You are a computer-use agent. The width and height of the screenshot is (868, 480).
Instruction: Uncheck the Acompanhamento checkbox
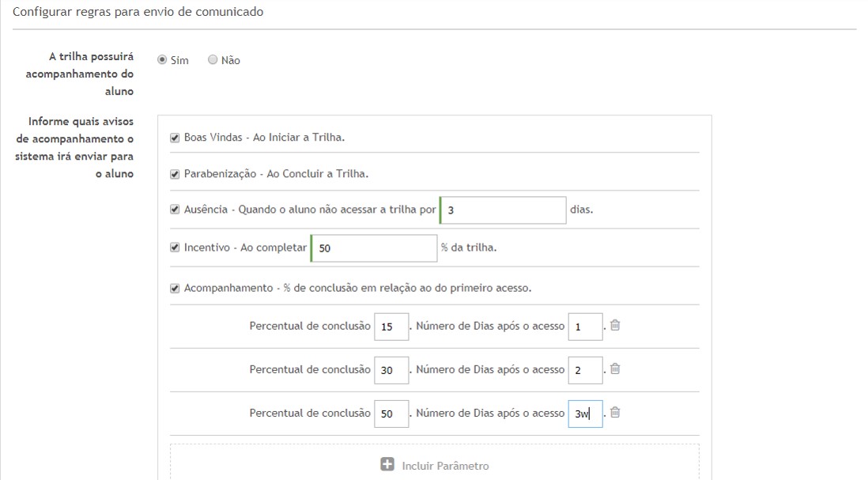click(175, 289)
